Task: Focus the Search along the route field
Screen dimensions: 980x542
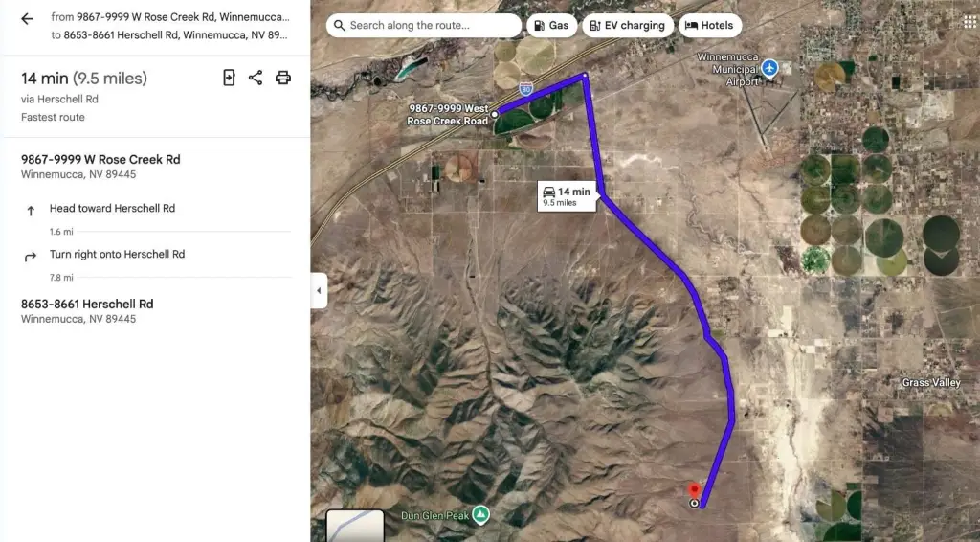Action: click(424, 26)
